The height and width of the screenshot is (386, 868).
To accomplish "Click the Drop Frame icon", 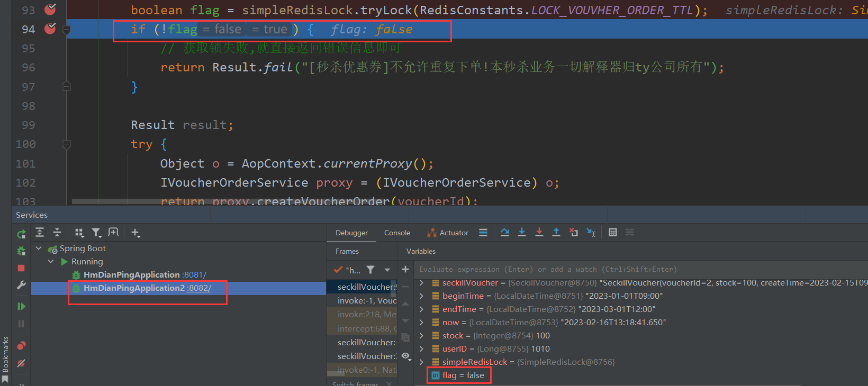I will pos(574,232).
